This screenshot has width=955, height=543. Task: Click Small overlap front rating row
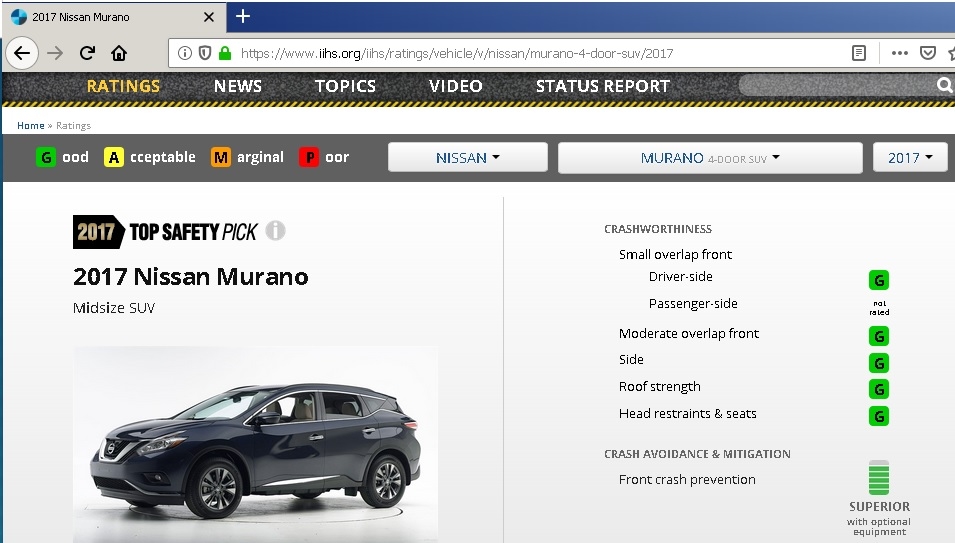(675, 254)
